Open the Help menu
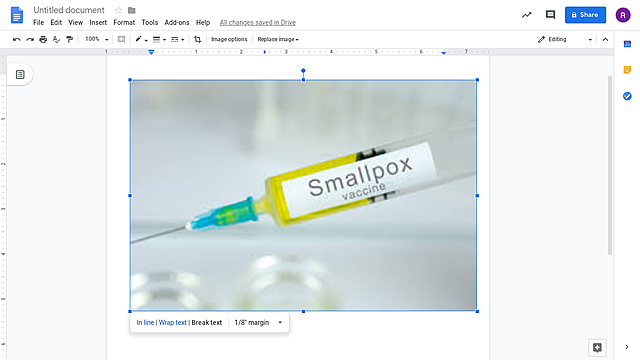This screenshot has width=640, height=360. coord(203,22)
